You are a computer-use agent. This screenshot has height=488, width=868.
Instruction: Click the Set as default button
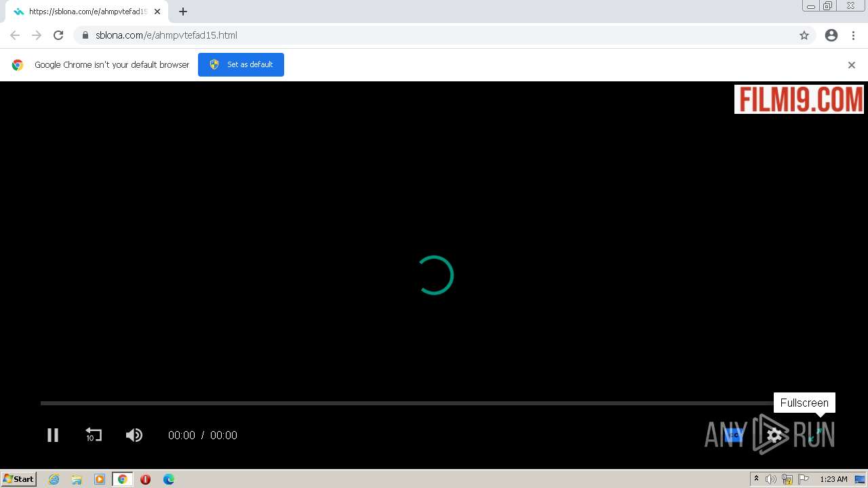click(241, 64)
